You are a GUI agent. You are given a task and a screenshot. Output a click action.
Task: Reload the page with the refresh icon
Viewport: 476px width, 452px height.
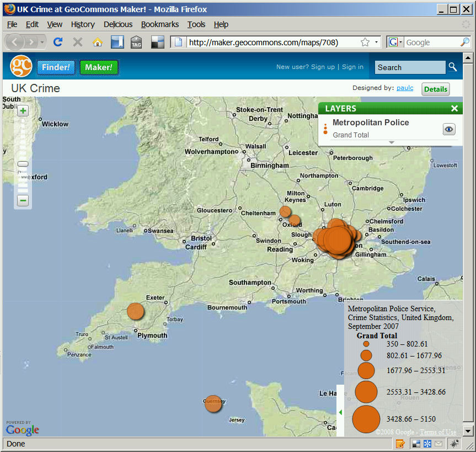pyautogui.click(x=58, y=42)
